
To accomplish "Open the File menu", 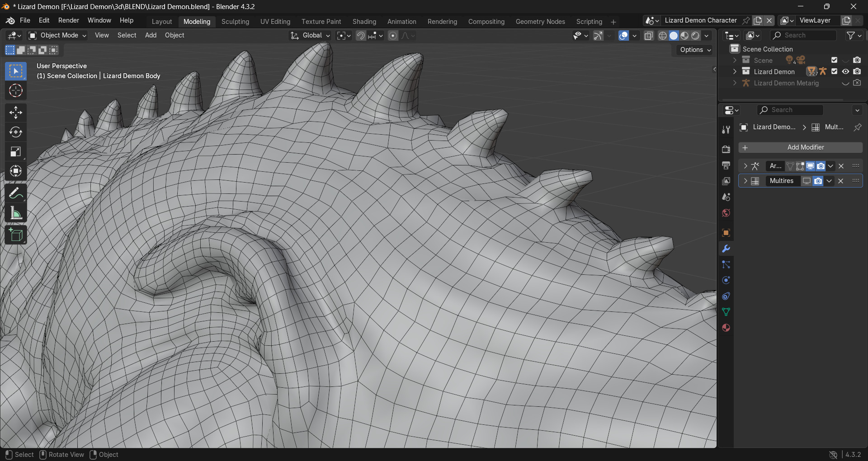I will pyautogui.click(x=25, y=20).
